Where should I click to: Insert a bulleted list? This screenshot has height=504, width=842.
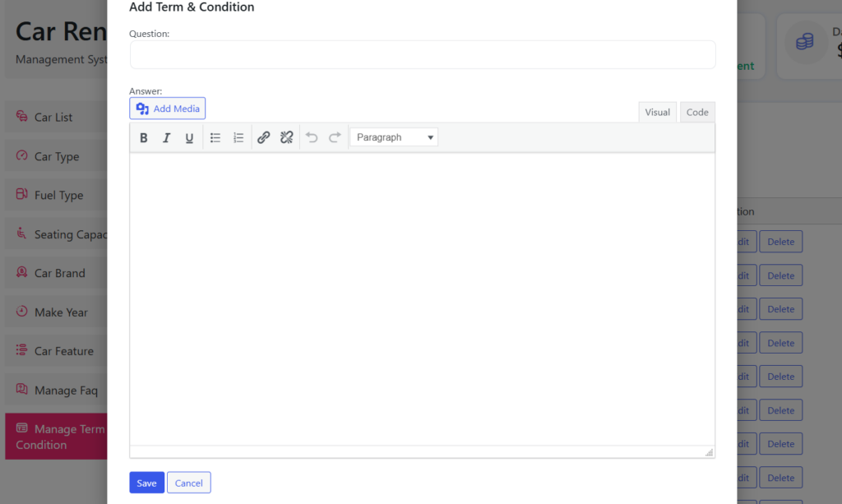pos(215,138)
